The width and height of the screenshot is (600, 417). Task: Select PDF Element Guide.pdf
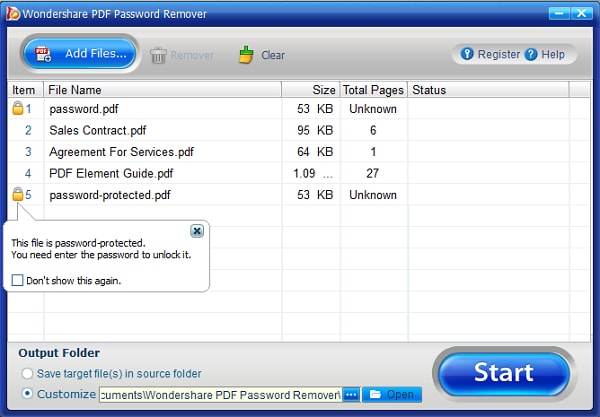click(298, 173)
